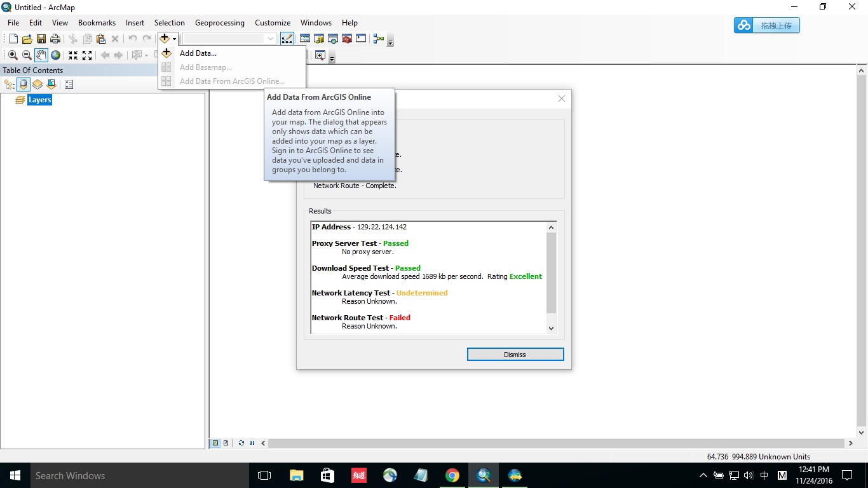
Task: Create a new map document
Action: tap(13, 39)
